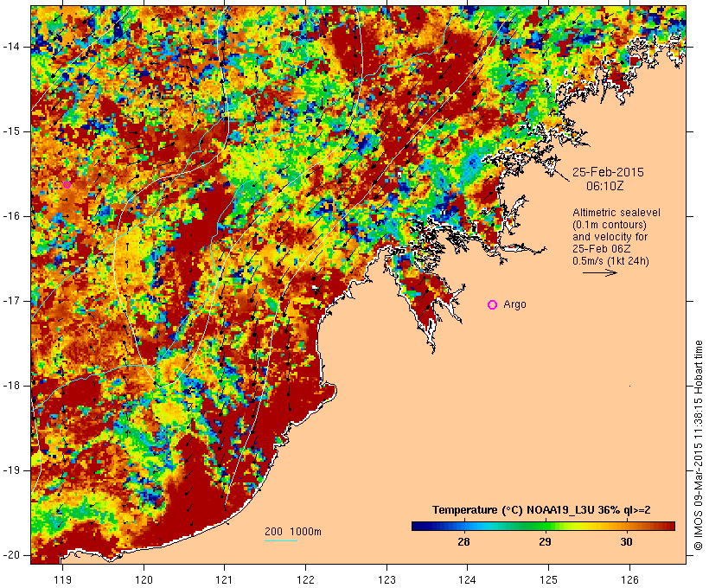Click the longitude label "120"

coord(144,579)
